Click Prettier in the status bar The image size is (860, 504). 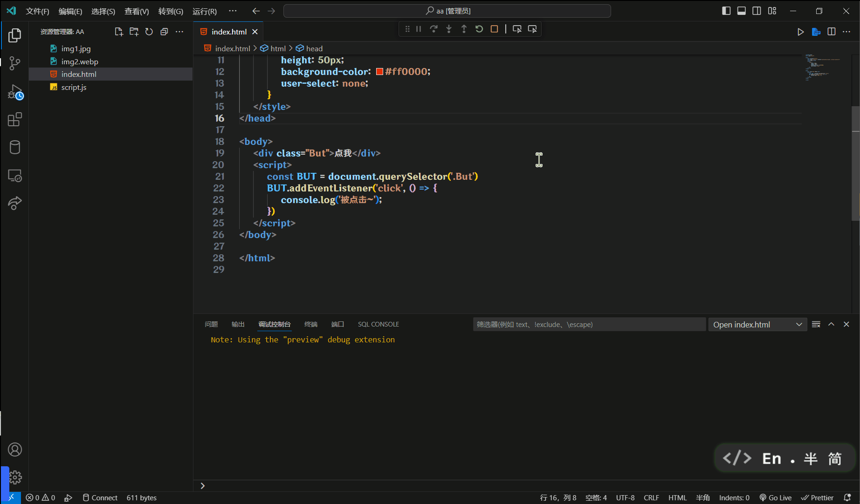818,497
